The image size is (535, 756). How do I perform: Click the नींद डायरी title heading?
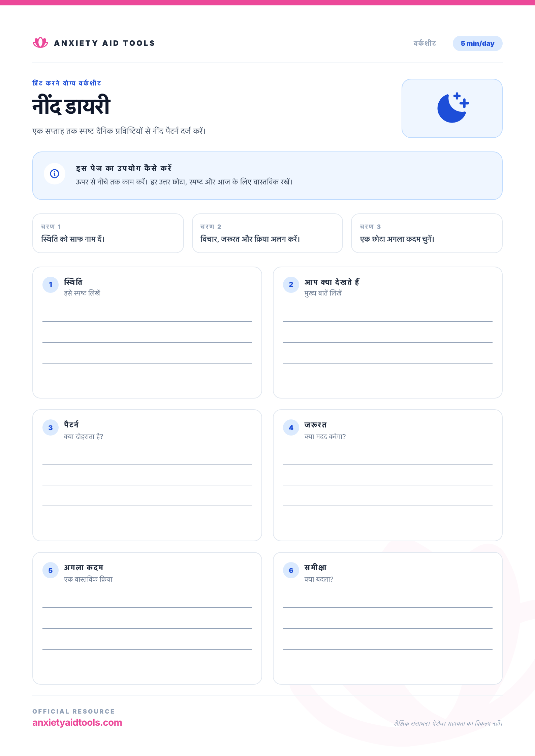[71, 105]
